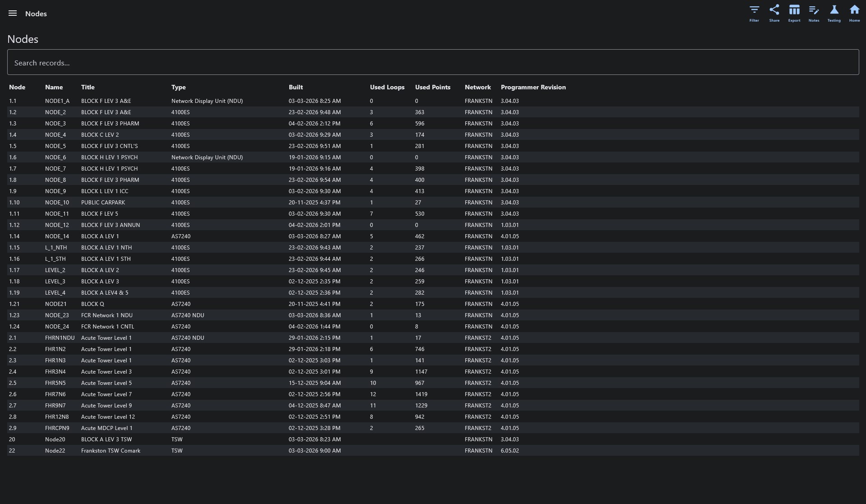Select NODE_7 row
The width and height of the screenshot is (866, 504).
pyautogui.click(x=433, y=169)
